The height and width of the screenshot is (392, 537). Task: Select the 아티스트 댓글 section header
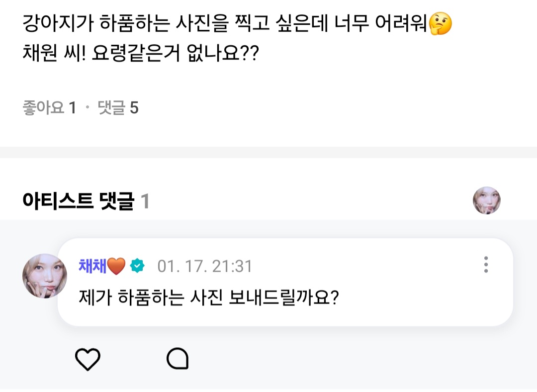79,201
